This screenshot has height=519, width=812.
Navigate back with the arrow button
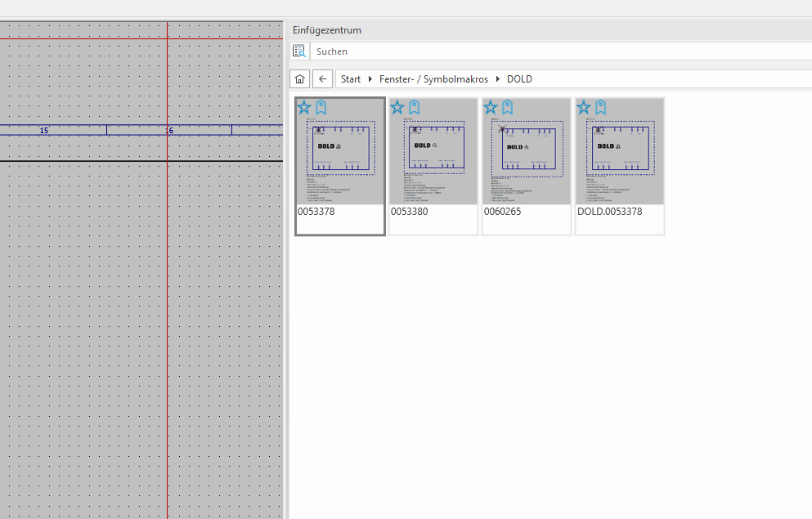323,79
